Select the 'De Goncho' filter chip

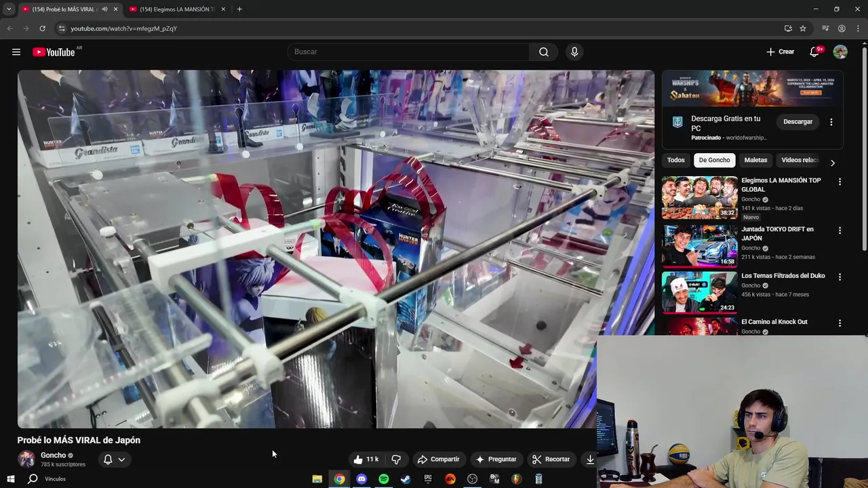715,160
